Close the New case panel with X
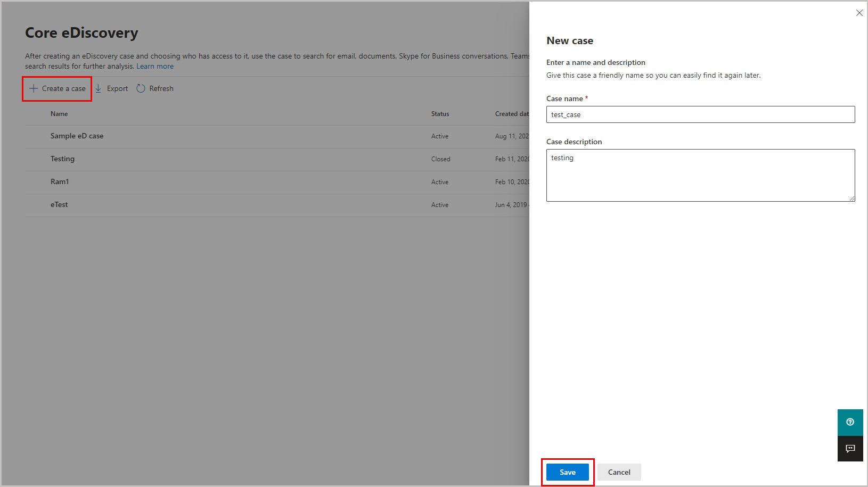This screenshot has width=868, height=487. tap(859, 13)
